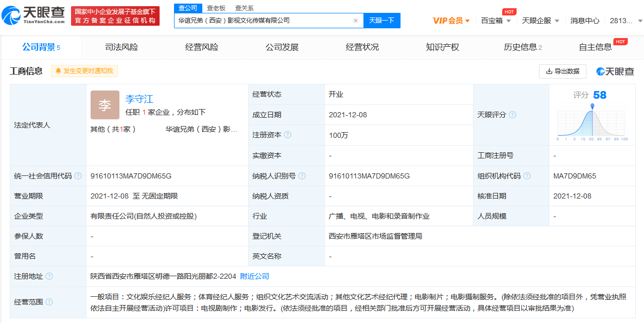644x323 pixels.
Task: Open the 知识产权 tab
Action: (x=442, y=47)
